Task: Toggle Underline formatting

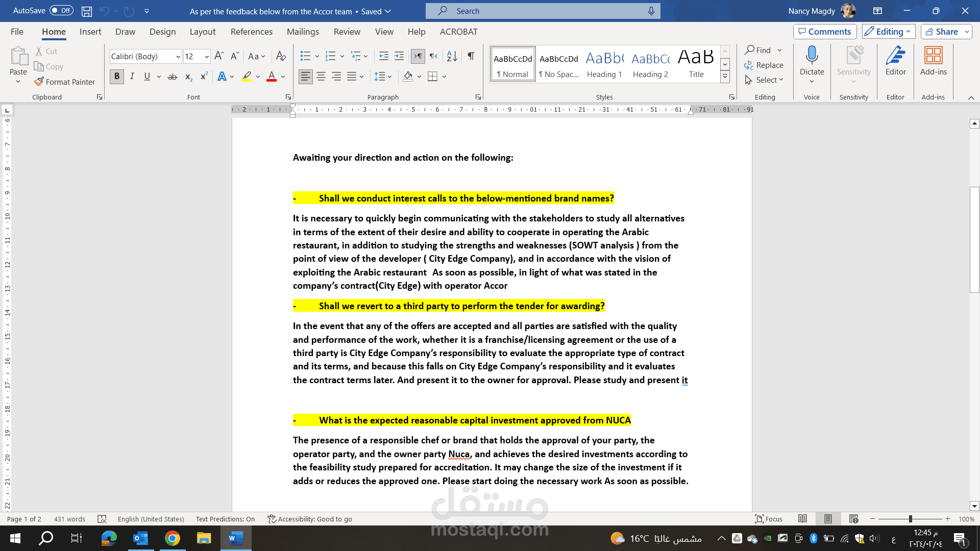Action: [x=147, y=77]
